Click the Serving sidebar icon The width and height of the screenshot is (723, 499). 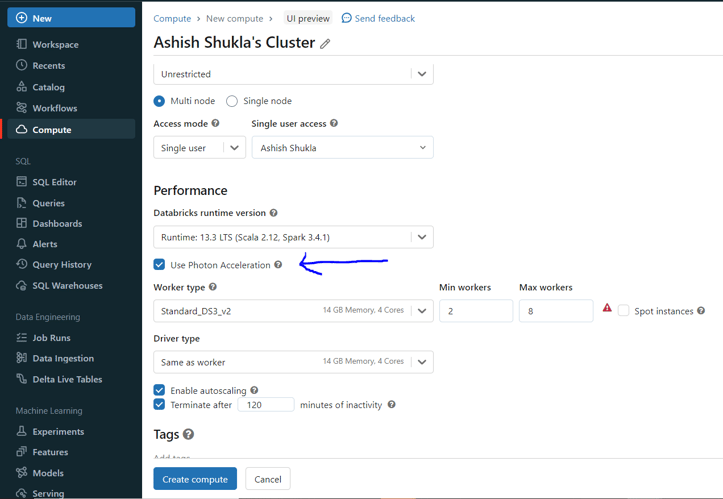(21, 493)
